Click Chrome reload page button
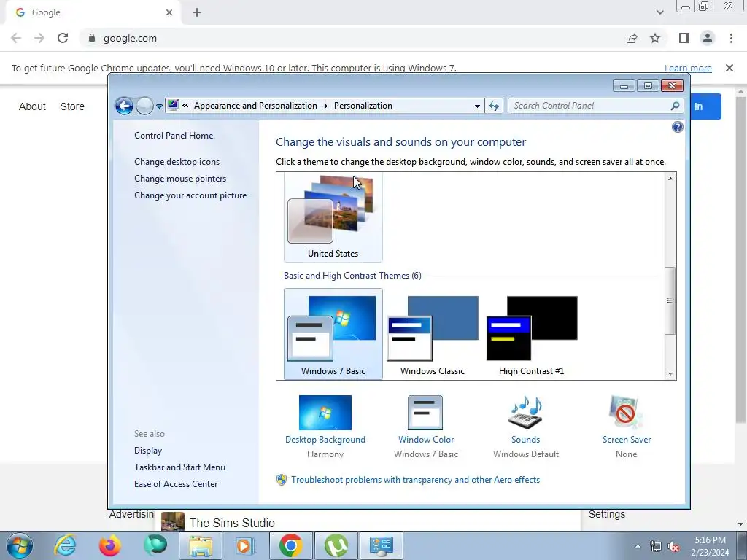 pos(63,38)
